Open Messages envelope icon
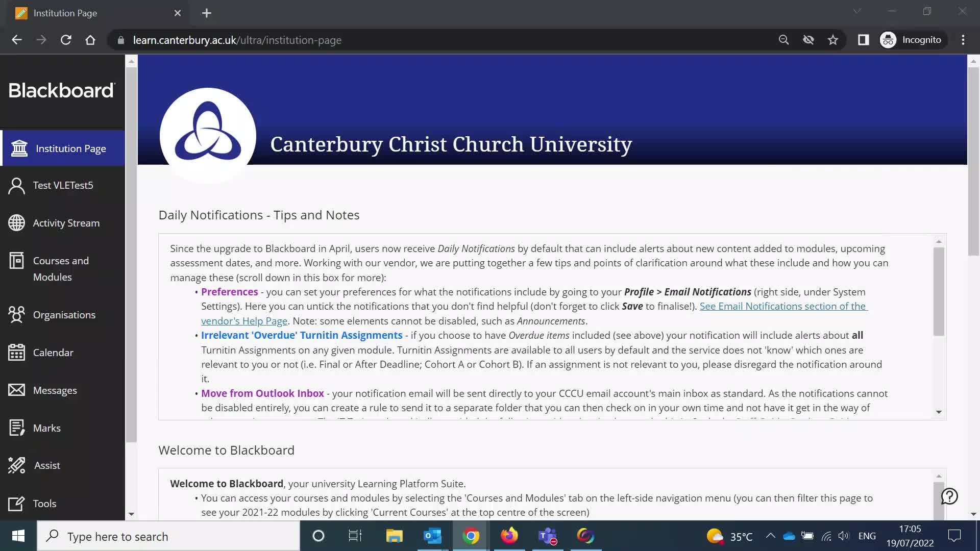 [x=16, y=390]
